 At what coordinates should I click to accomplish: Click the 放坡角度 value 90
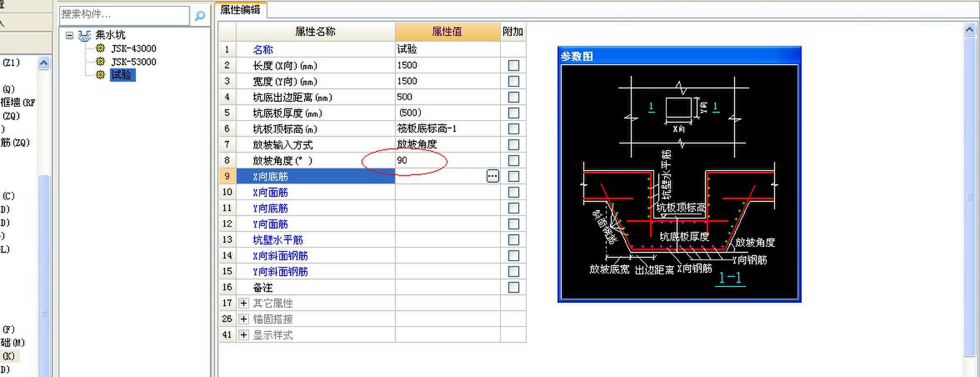pos(447,161)
